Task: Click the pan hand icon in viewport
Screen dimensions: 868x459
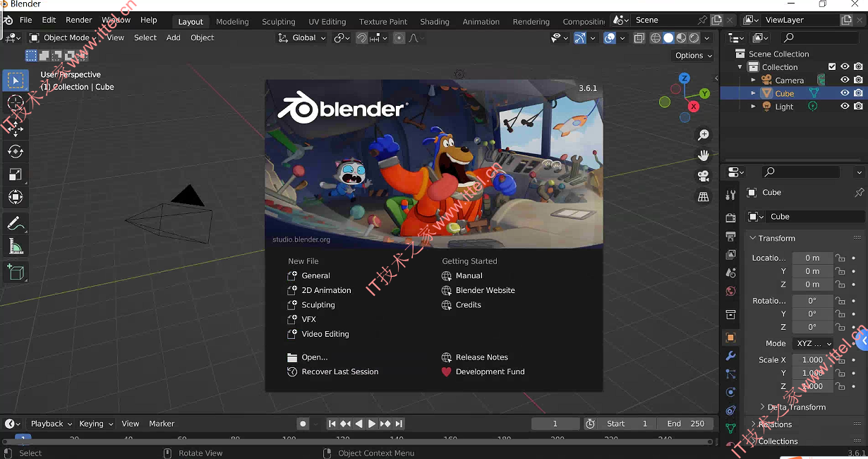Action: click(704, 155)
